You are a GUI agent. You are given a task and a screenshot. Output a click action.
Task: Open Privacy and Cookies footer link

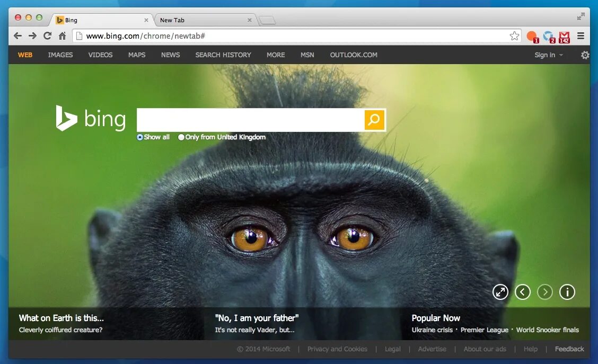coord(337,349)
